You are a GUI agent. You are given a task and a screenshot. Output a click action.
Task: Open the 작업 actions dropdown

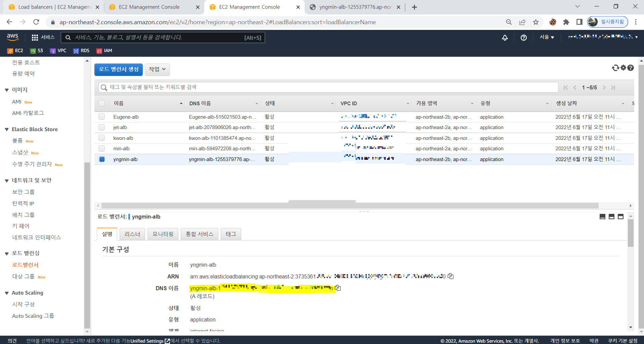(157, 69)
